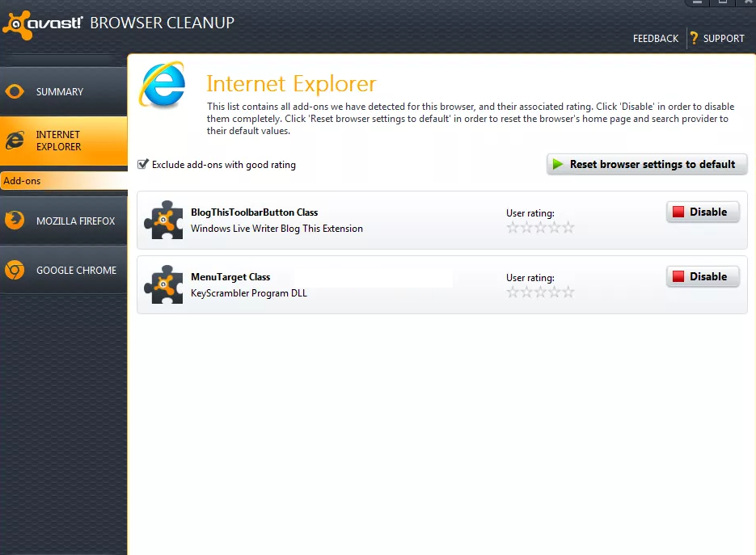
Task: Click the avast! logo in the header
Action: [42, 25]
